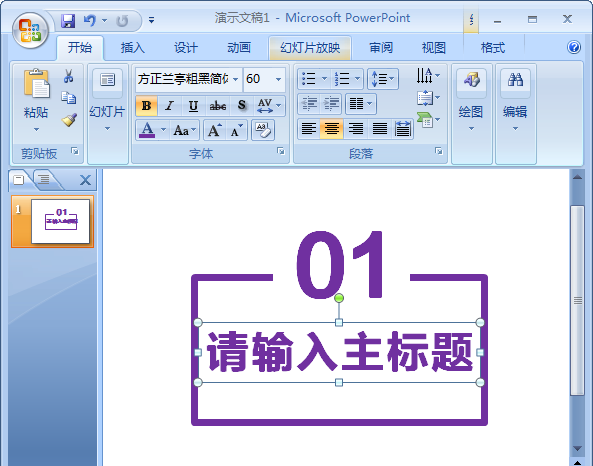The width and height of the screenshot is (593, 466).
Task: Switch to 动画 tab
Action: (238, 48)
